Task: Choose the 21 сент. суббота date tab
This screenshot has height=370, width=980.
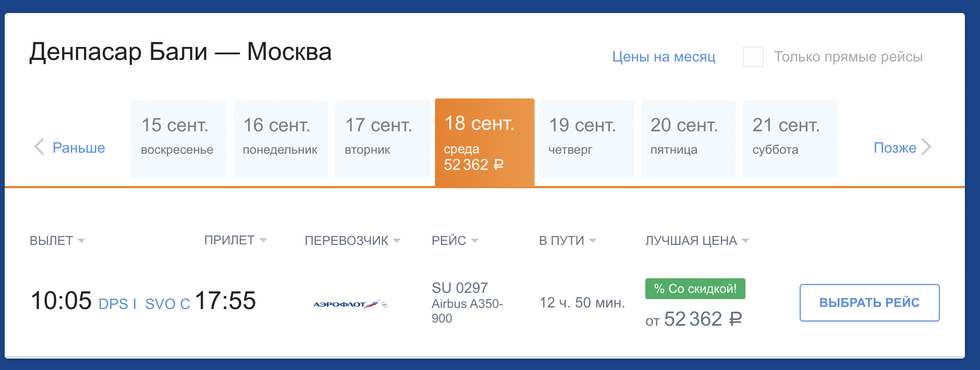Action: click(790, 139)
